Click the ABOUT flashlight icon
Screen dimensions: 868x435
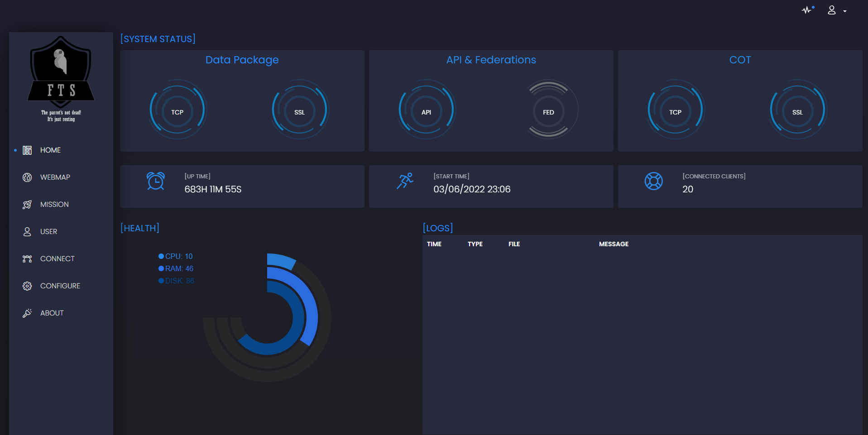tap(27, 313)
